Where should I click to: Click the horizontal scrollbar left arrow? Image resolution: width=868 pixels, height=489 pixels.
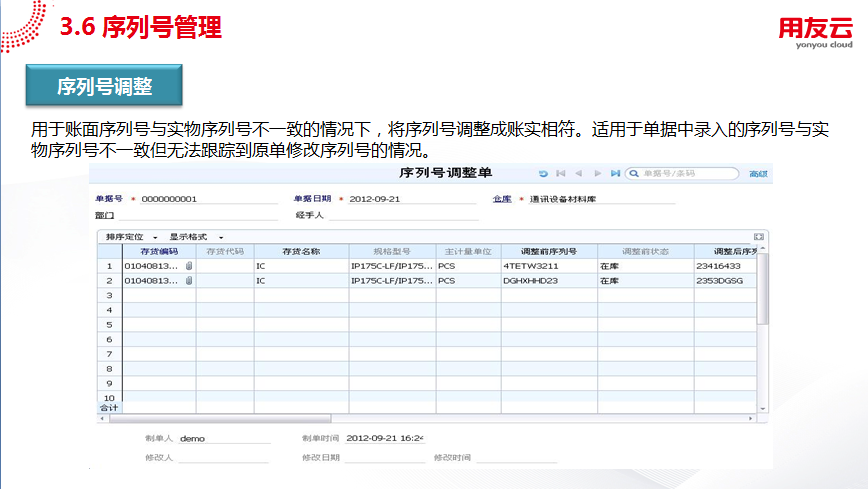pyautogui.click(x=102, y=419)
